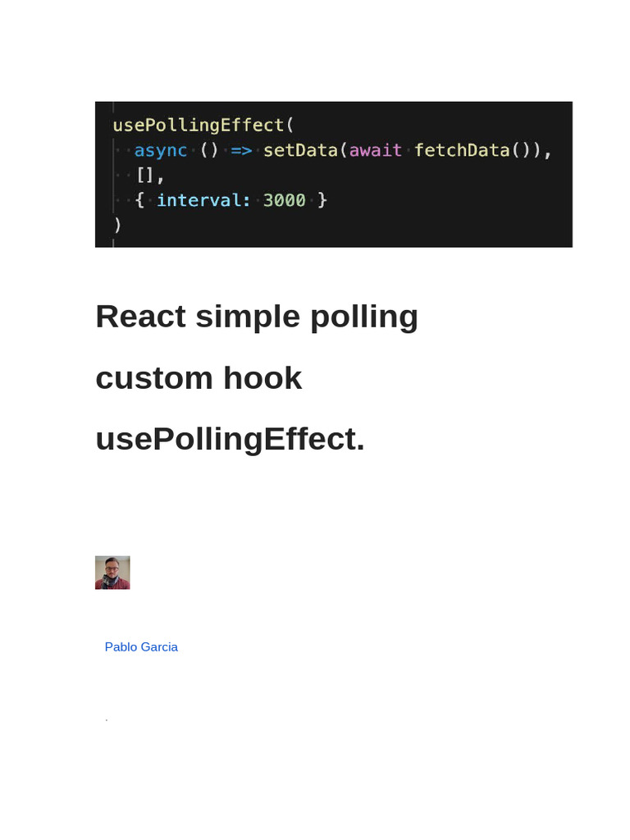The image size is (630, 840).
Task: Click the Pablo Garcia author link
Action: (x=141, y=646)
